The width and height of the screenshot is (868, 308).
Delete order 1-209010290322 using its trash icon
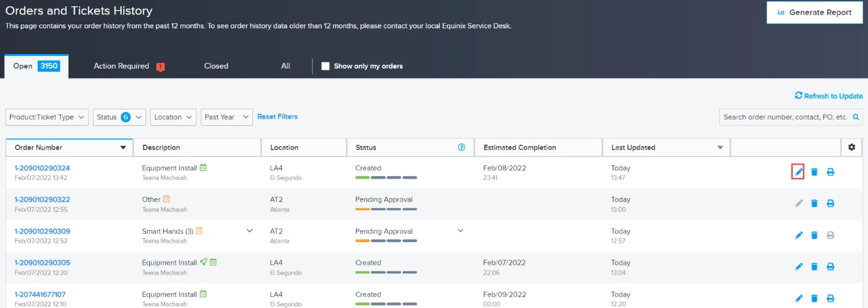(x=814, y=203)
